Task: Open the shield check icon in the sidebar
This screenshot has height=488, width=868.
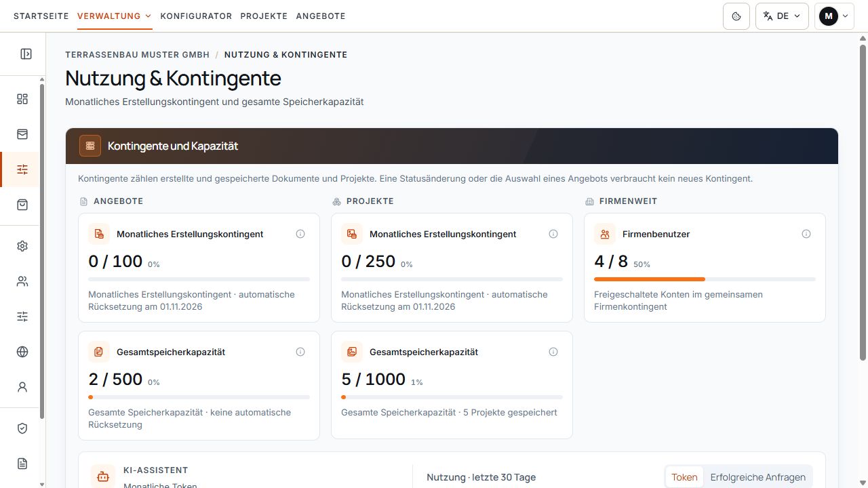Action: (x=22, y=428)
